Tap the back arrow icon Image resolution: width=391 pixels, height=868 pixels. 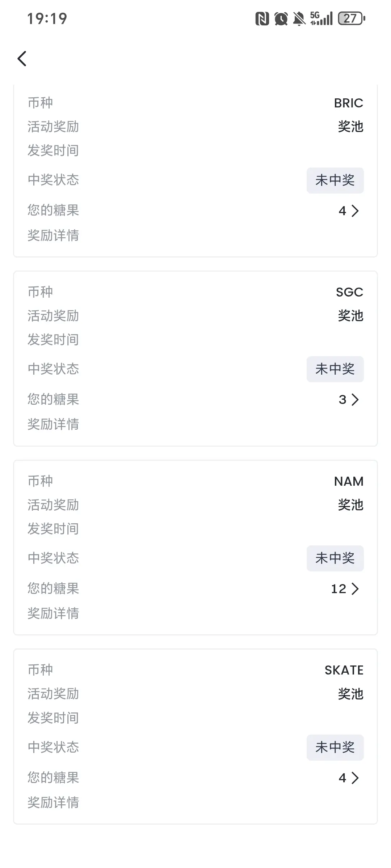[22, 59]
